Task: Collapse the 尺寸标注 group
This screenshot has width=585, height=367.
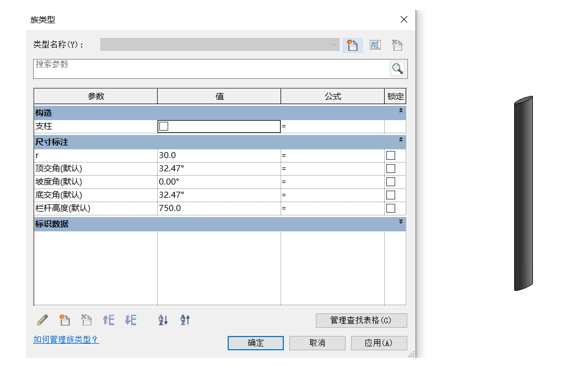Action: (x=401, y=140)
